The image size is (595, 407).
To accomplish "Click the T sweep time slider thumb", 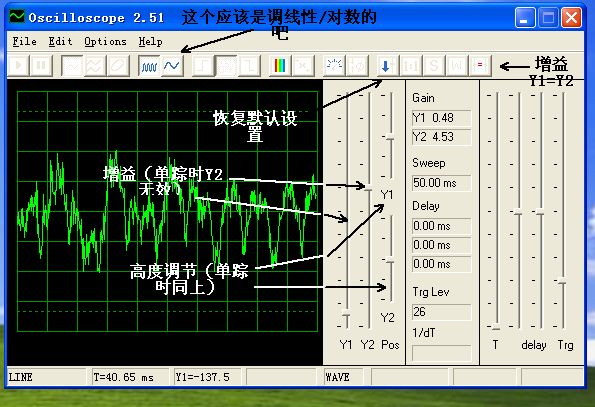I will click(496, 327).
